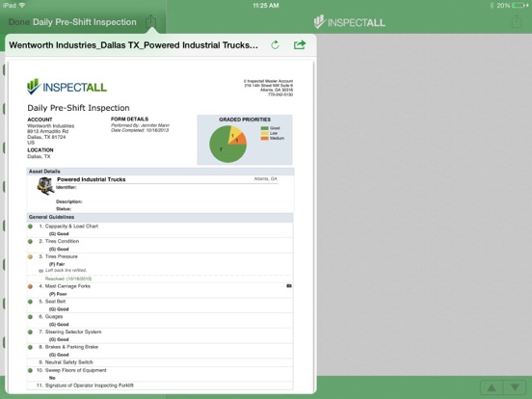Screen dimensions: 532x399
Task: Tap the Atlanta, GA asset location
Action: pos(266,179)
